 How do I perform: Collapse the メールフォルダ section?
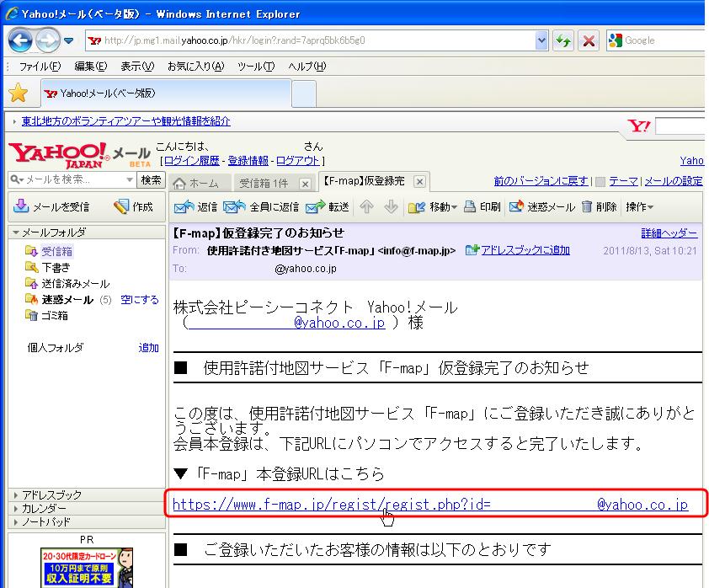pyautogui.click(x=16, y=233)
